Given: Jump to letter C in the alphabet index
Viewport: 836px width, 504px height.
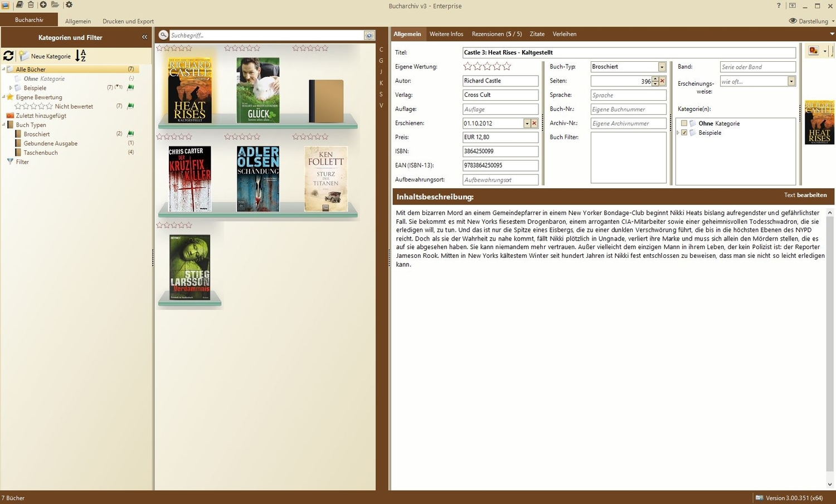Looking at the screenshot, I should 381,50.
